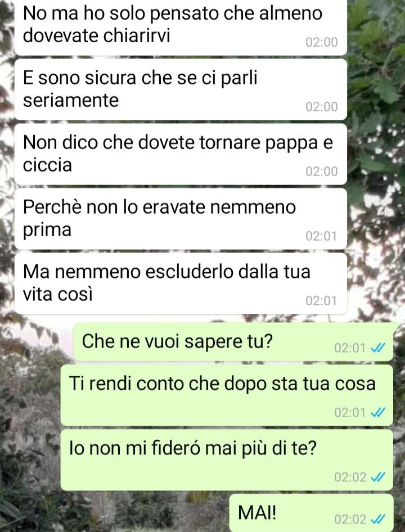
Task: Tap the 'Non dico che dovete tornare pappa e ciccia' bubble
Action: click(181, 155)
